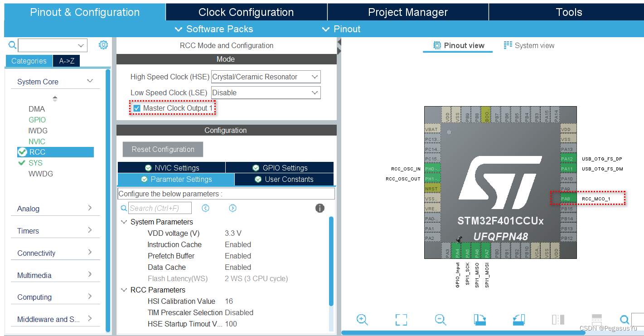Open the category search combo box dropdown
The height and width of the screenshot is (336, 644).
(82, 45)
